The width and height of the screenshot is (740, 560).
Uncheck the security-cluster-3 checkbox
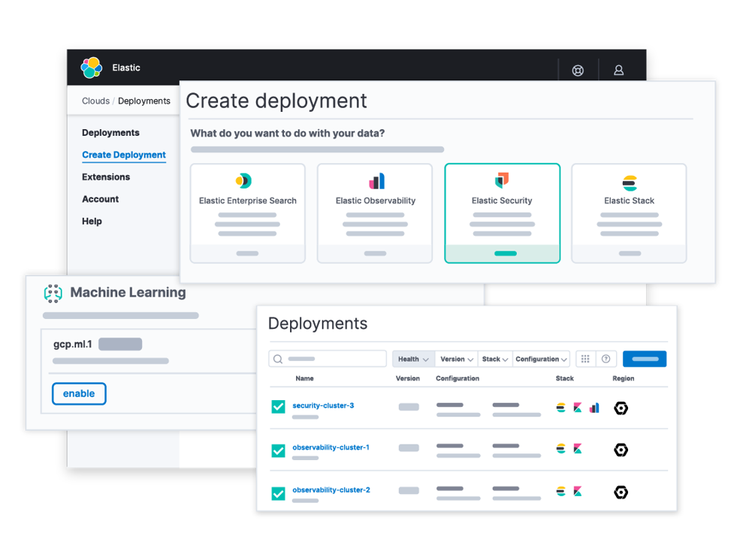pyautogui.click(x=279, y=407)
